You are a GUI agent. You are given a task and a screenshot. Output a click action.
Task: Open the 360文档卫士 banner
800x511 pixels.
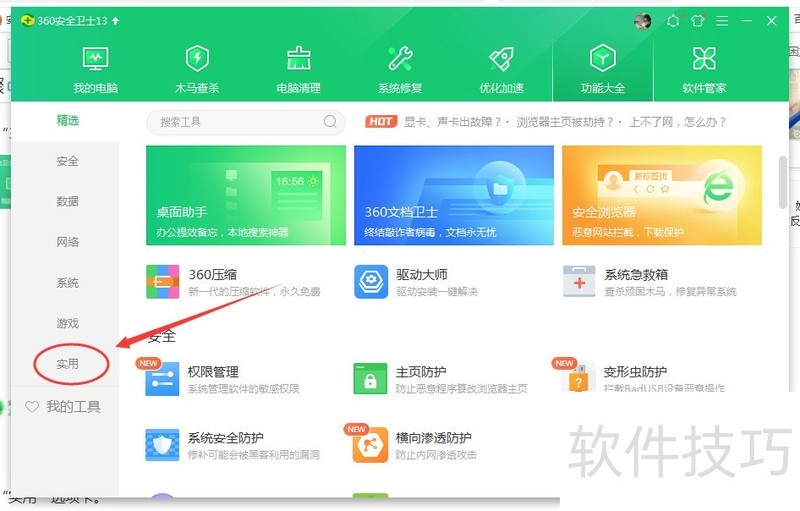click(x=454, y=195)
